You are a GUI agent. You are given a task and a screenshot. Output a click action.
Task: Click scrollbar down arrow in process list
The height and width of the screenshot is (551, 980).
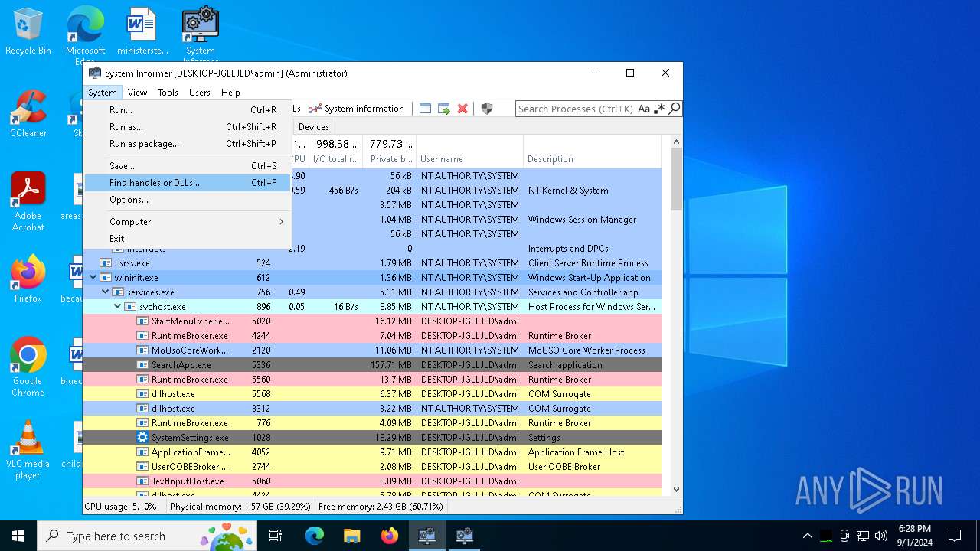point(676,490)
